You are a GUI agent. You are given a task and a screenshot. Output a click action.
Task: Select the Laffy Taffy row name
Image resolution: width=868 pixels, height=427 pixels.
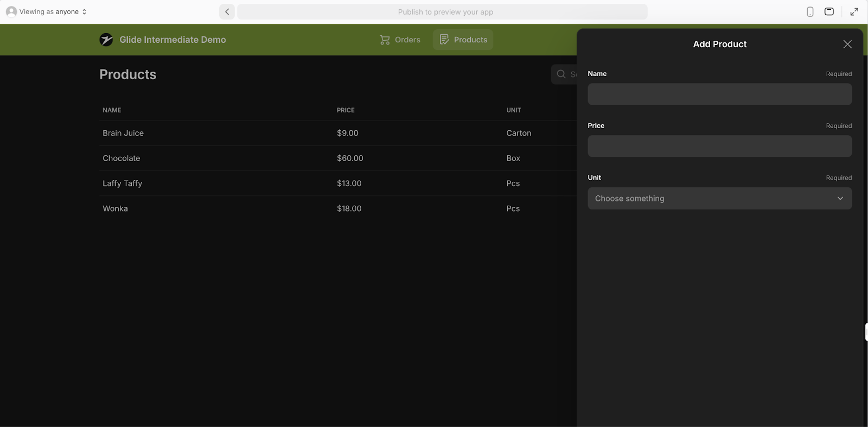pyautogui.click(x=123, y=183)
